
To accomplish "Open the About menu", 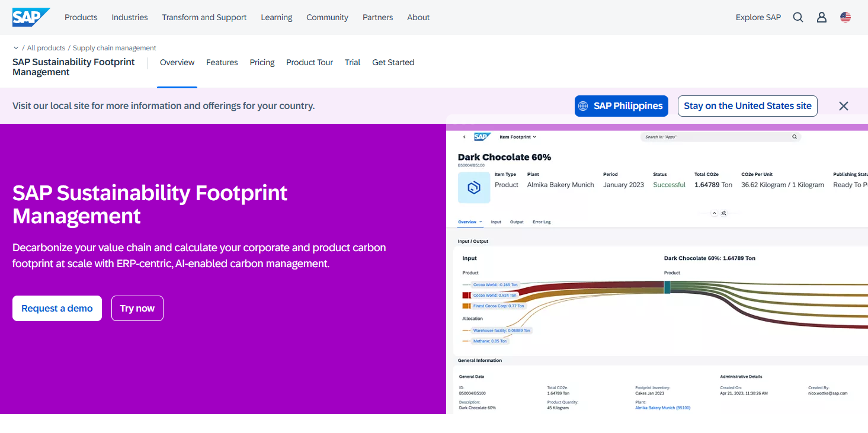I will pos(418,17).
